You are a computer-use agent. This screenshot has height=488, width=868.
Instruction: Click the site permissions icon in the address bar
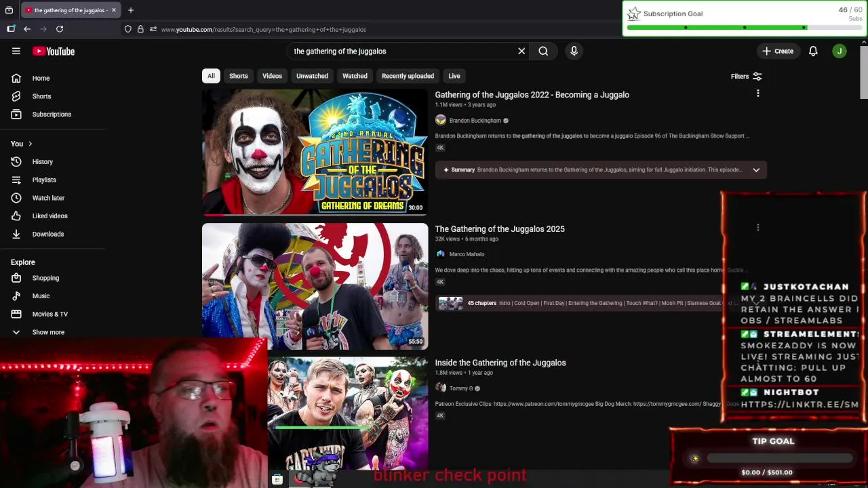(153, 29)
